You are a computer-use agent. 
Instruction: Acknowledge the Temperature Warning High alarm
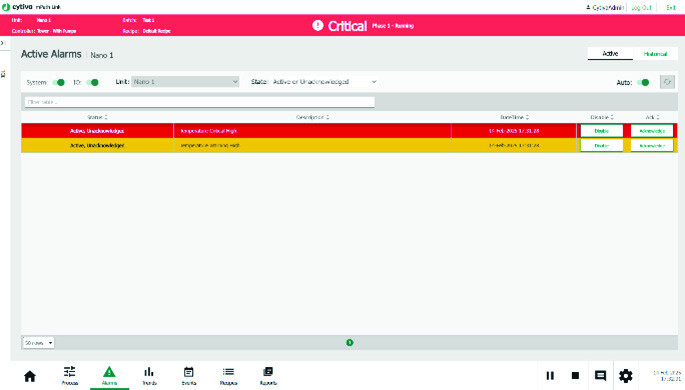652,145
